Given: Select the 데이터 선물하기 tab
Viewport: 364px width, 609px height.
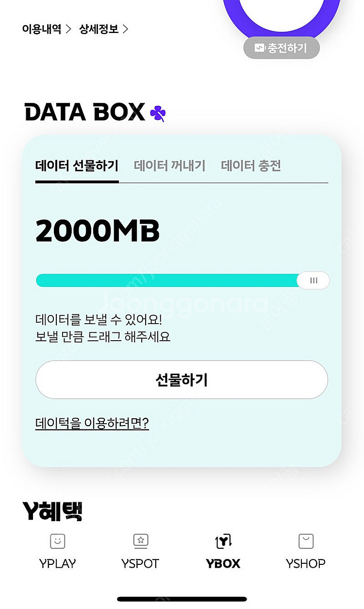Looking at the screenshot, I should [x=77, y=166].
